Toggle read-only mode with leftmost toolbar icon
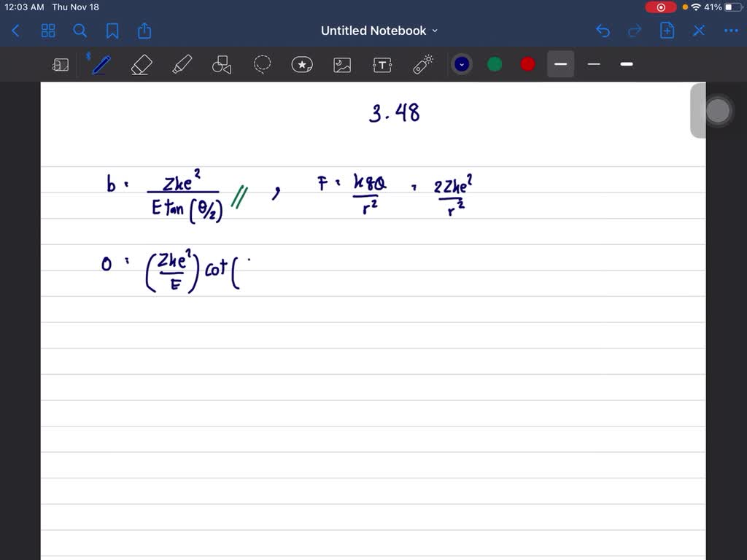The width and height of the screenshot is (747, 560). pos(61,64)
